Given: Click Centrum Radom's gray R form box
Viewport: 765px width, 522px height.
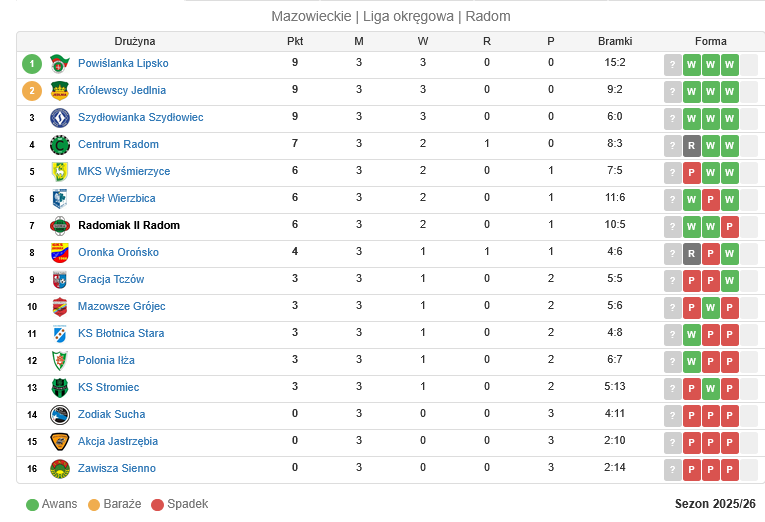Looking at the screenshot, I should coord(691,145).
